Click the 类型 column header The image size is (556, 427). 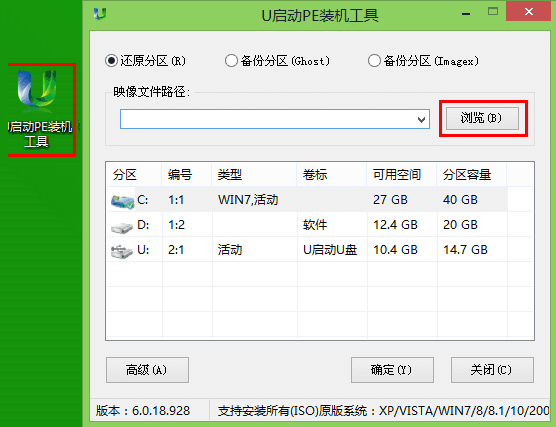click(254, 174)
